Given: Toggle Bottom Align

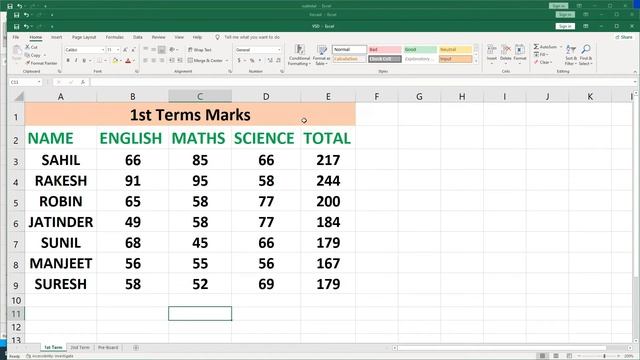Looking at the screenshot, I should click(162, 50).
